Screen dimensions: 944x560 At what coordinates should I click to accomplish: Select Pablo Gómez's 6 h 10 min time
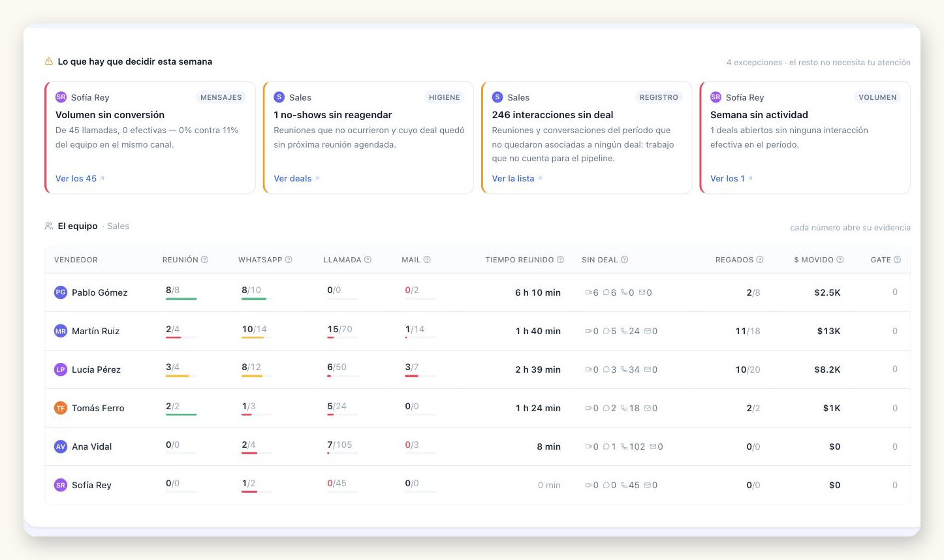point(538,292)
